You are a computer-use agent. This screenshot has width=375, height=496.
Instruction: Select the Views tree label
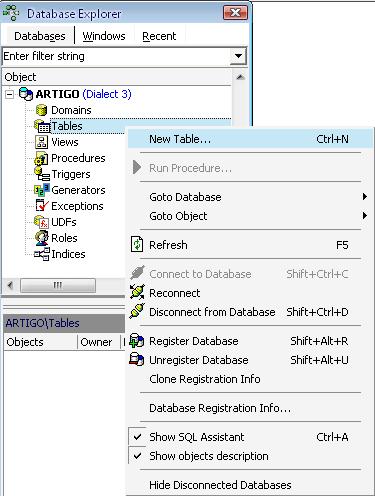[x=65, y=142]
